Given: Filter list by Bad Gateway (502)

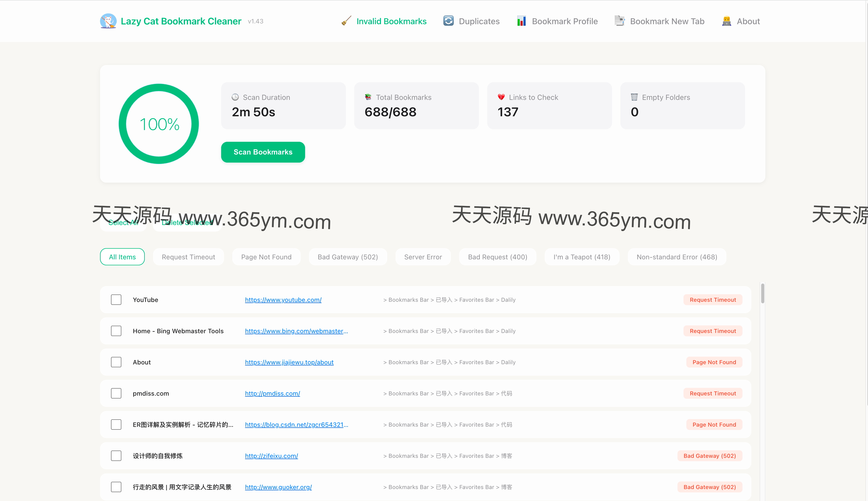Looking at the screenshot, I should point(347,257).
